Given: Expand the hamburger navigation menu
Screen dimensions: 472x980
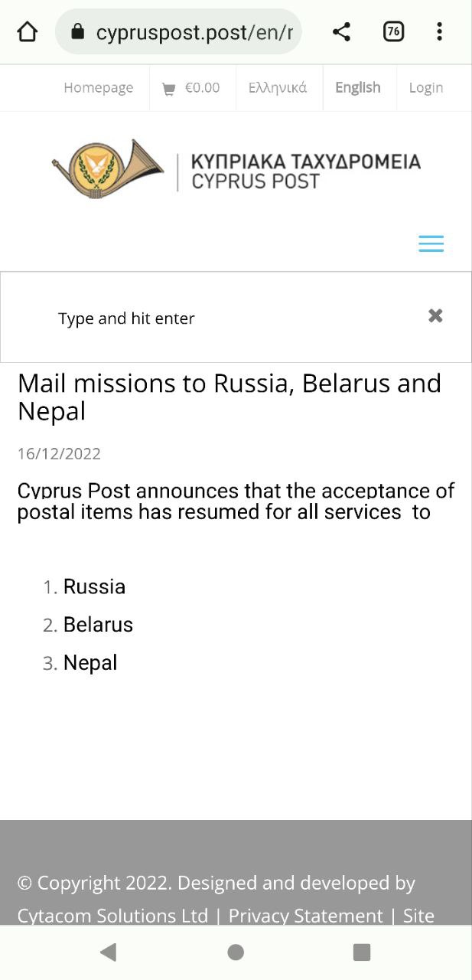Looking at the screenshot, I should point(431,243).
